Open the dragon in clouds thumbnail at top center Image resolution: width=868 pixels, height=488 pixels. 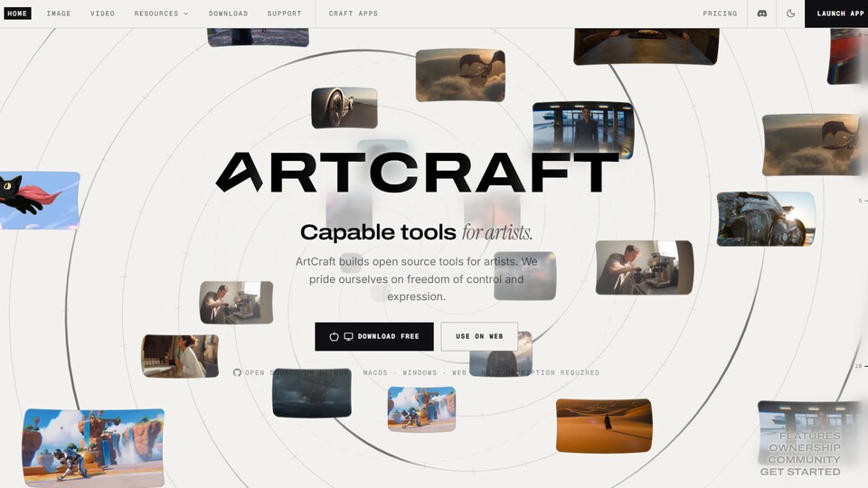[x=460, y=75]
